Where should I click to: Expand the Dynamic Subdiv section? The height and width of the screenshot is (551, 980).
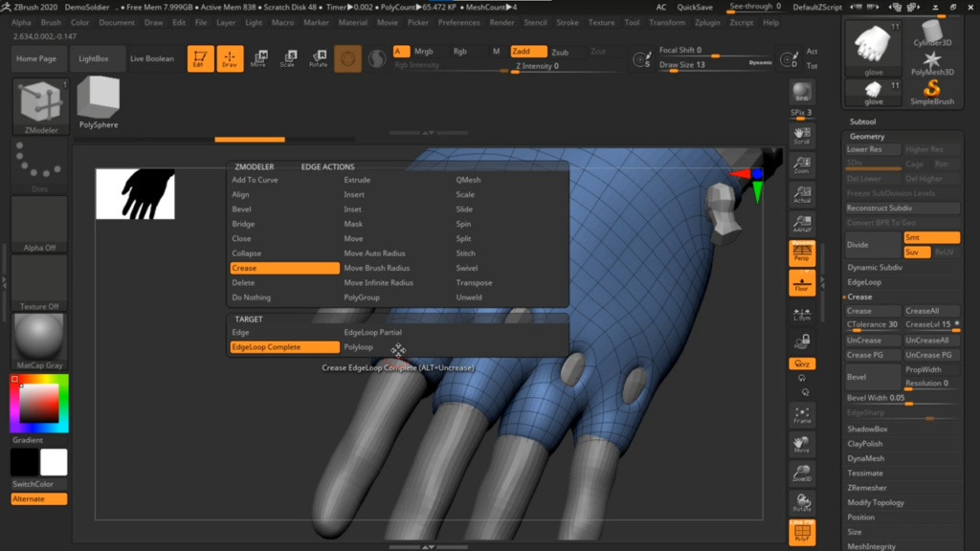(875, 268)
